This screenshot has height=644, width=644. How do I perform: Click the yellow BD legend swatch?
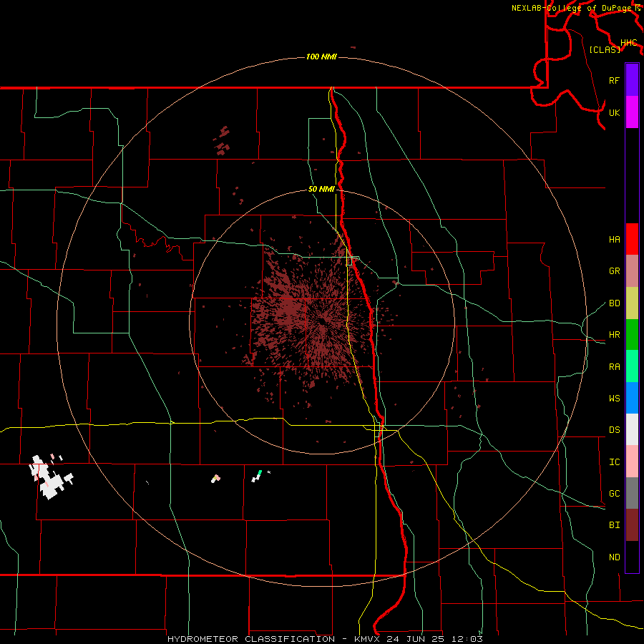tap(632, 303)
